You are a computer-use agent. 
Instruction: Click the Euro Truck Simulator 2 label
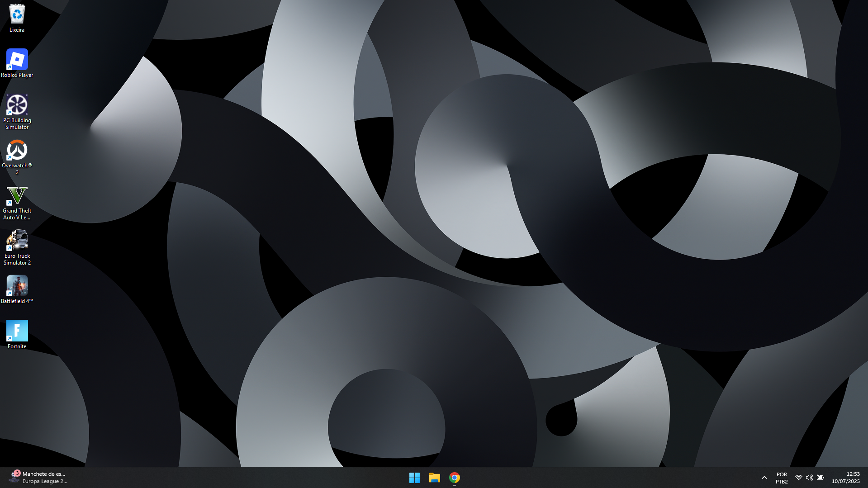17,259
